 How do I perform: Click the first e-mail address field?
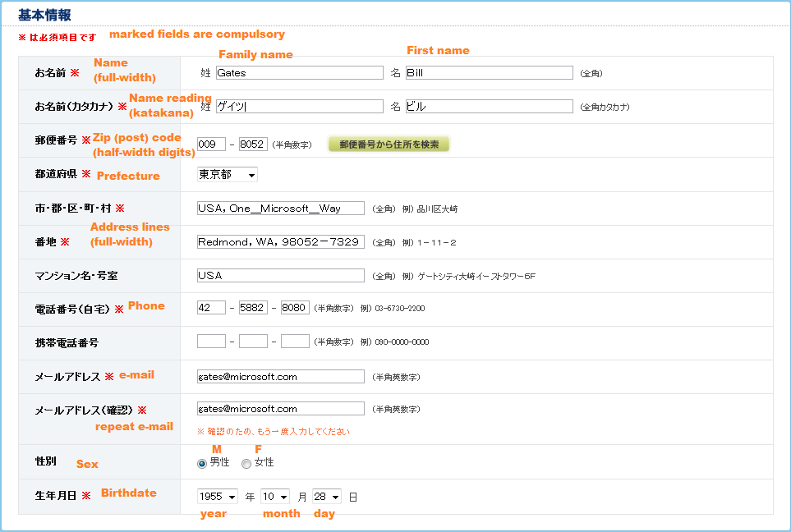pos(280,377)
